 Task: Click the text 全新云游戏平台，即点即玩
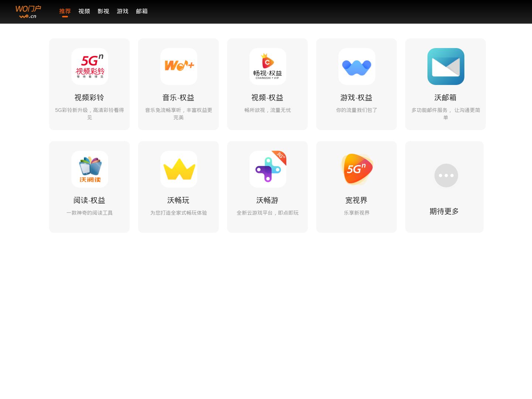pyautogui.click(x=267, y=213)
